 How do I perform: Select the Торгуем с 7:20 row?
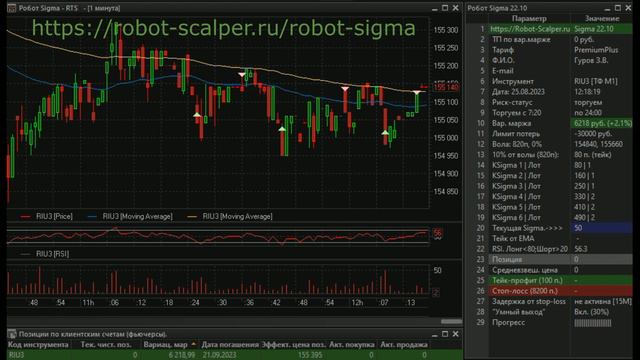pyautogui.click(x=549, y=113)
